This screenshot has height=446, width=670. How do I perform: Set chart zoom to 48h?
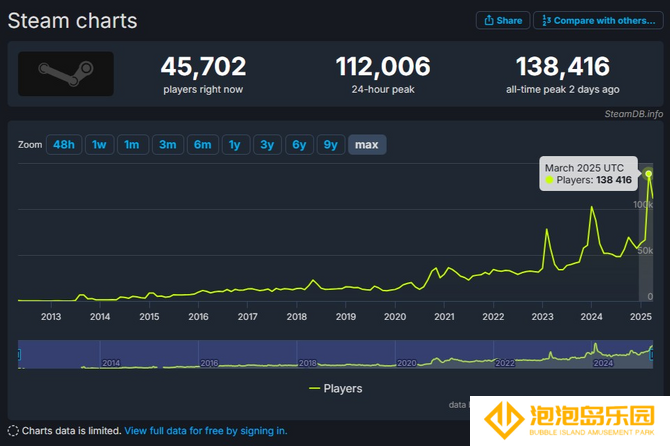(64, 145)
